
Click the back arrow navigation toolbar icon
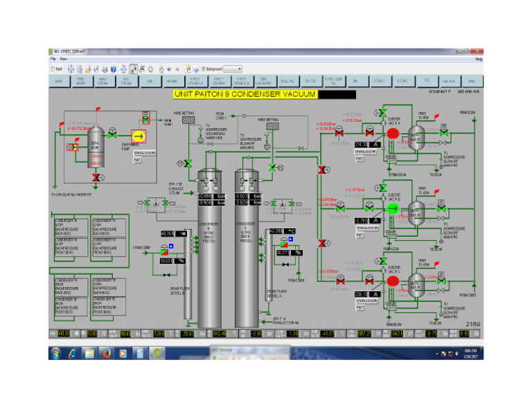169,69
